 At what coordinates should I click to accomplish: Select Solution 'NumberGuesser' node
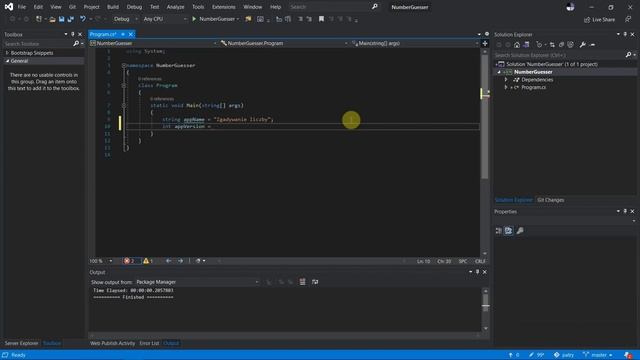pyautogui.click(x=551, y=64)
